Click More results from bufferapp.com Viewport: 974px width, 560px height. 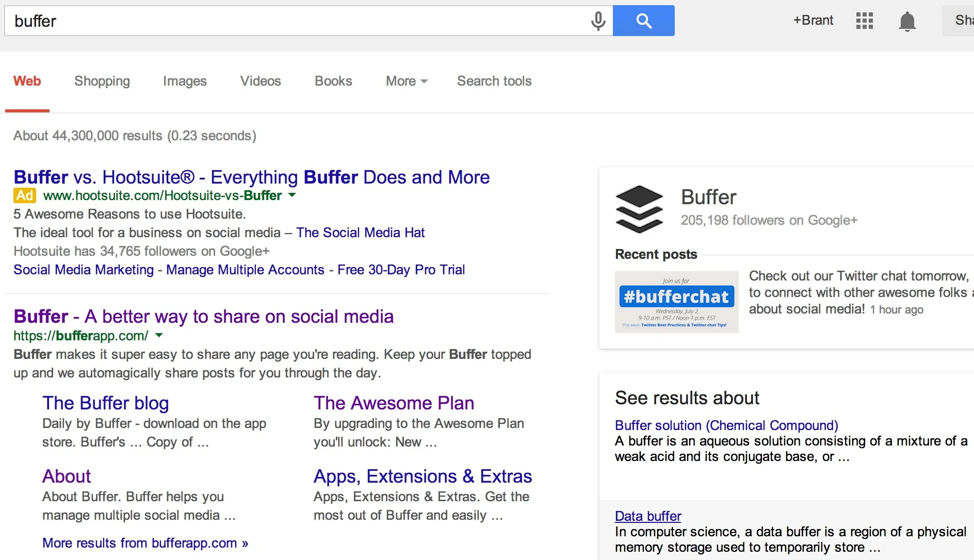pyautogui.click(x=145, y=543)
